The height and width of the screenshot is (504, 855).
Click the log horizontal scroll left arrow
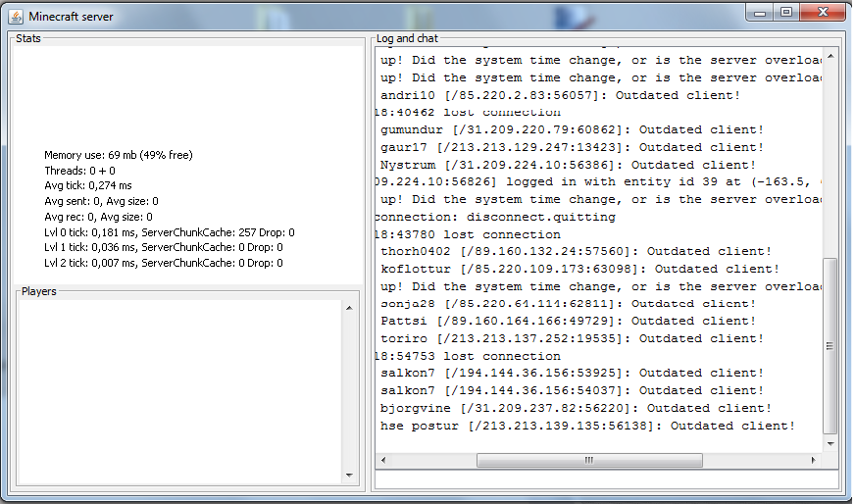pyautogui.click(x=383, y=460)
